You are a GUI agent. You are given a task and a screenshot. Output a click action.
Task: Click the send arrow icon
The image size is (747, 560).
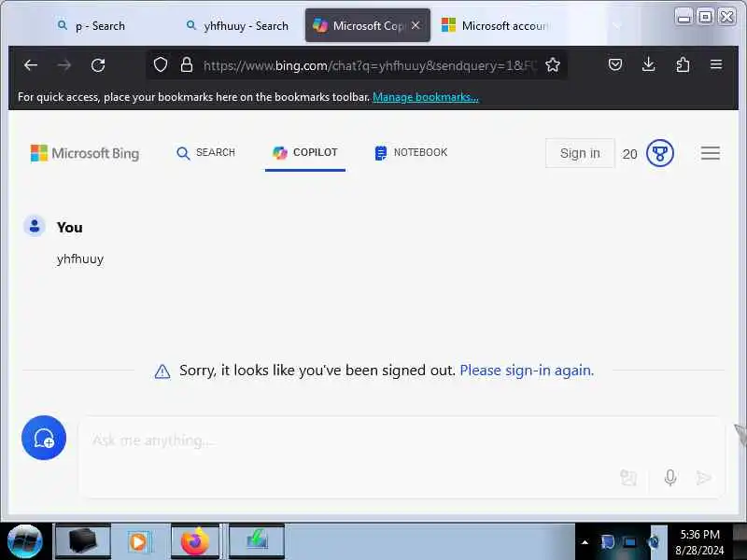point(704,478)
